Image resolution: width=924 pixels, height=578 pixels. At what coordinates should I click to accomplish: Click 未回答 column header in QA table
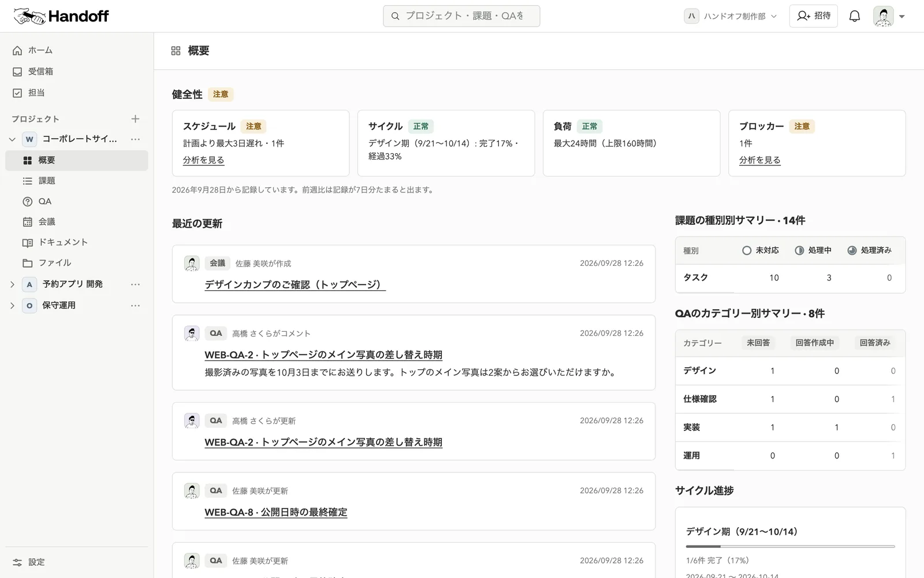click(758, 343)
